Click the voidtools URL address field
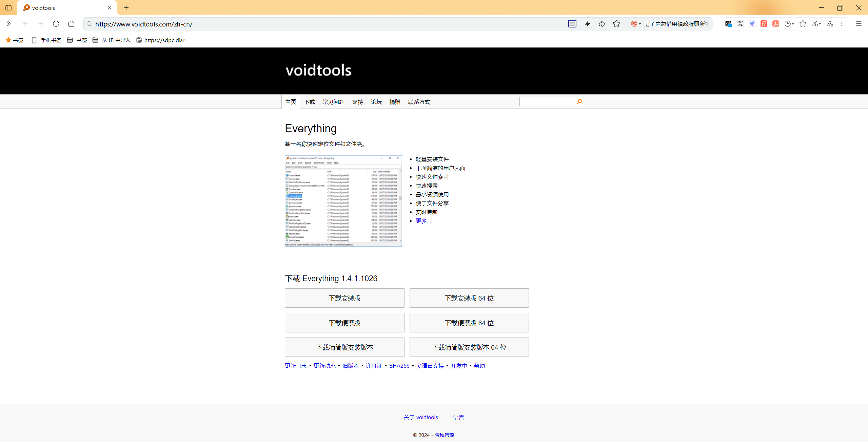Screen dimensions: 868x442 (325, 24)
